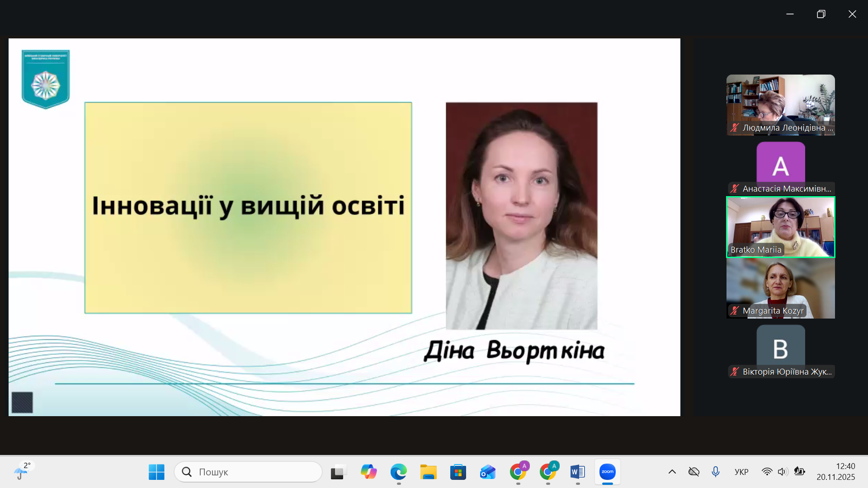Open the Outlook taskbar icon
The width and height of the screenshot is (868, 488).
(488, 472)
